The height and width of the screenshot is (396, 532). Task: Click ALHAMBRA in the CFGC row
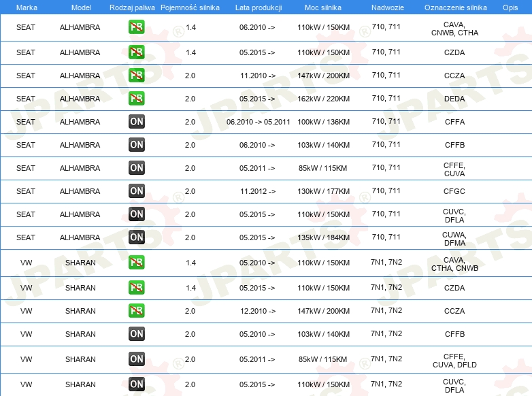pyautogui.click(x=80, y=191)
